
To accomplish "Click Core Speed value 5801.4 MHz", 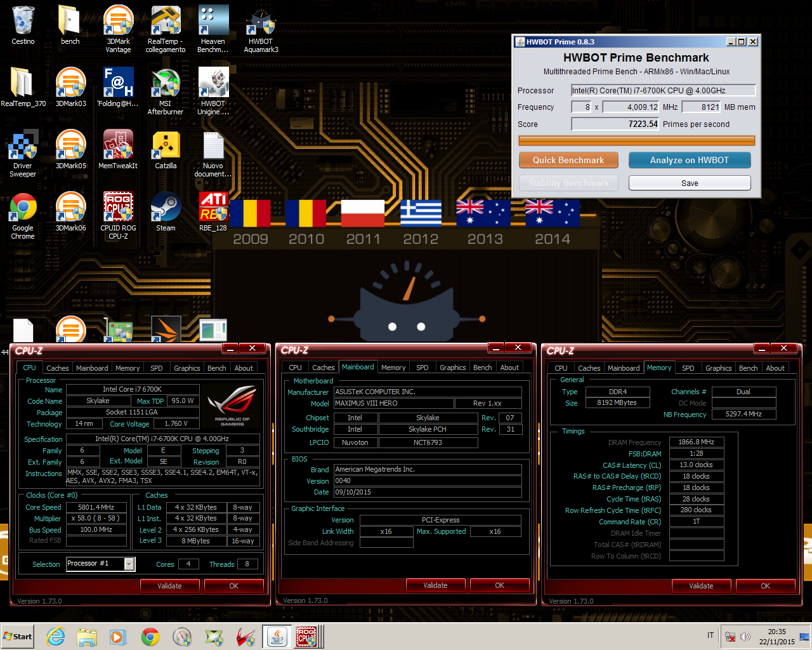I will click(96, 507).
